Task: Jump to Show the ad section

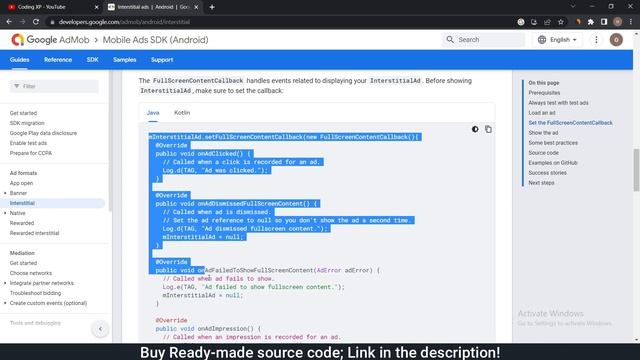Action: tap(543, 133)
